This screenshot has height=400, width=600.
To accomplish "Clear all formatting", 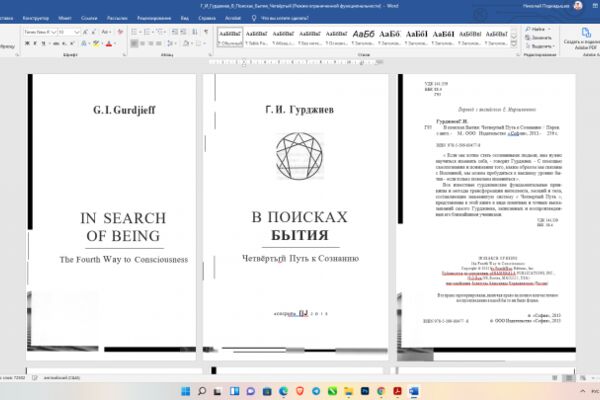I will pyautogui.click(x=120, y=32).
